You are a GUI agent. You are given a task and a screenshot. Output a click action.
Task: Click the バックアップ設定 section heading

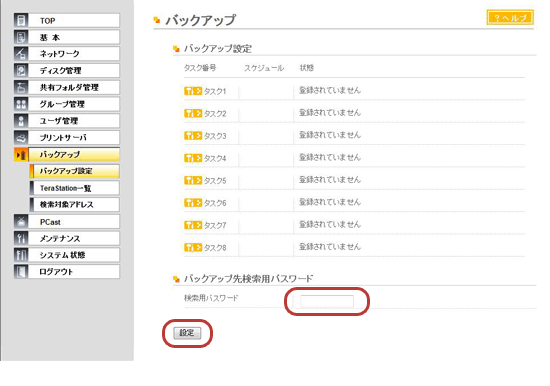[218, 48]
